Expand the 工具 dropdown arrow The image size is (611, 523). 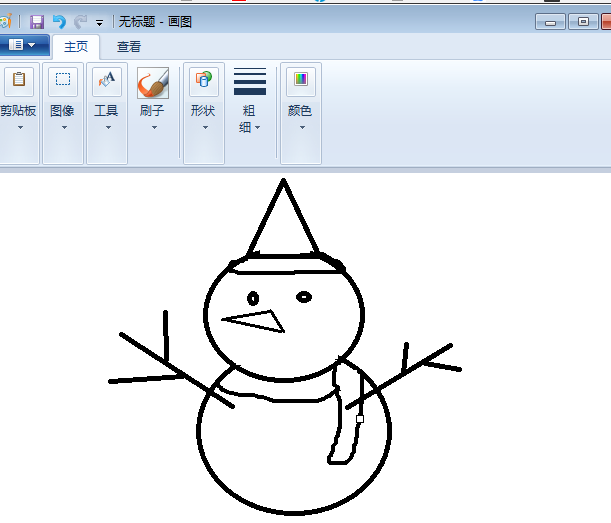pos(108,127)
